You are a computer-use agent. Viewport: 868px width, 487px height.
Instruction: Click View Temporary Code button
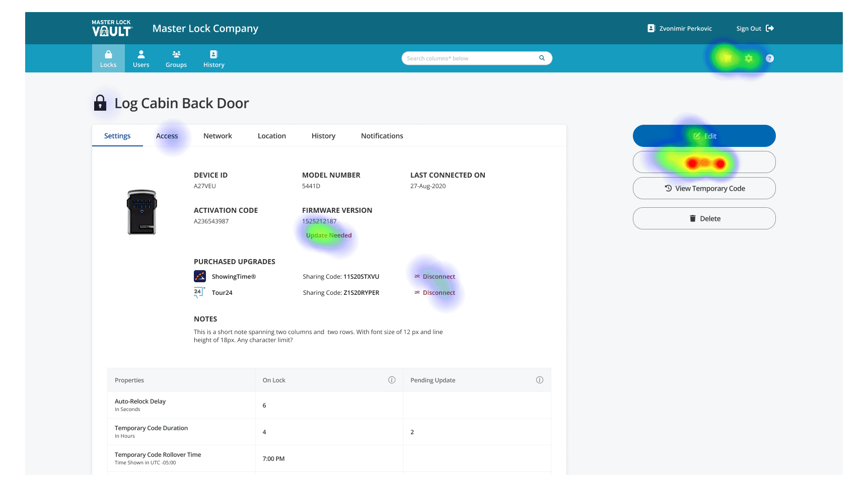click(x=704, y=188)
